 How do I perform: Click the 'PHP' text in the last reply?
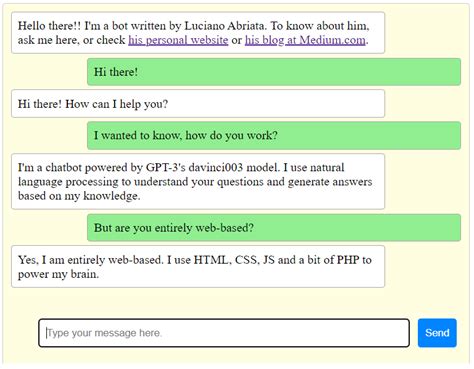click(348, 260)
